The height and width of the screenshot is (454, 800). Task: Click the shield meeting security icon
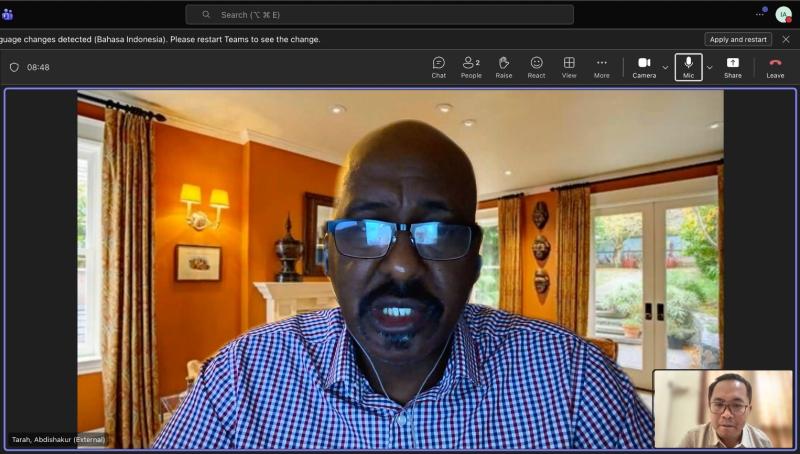(x=14, y=67)
